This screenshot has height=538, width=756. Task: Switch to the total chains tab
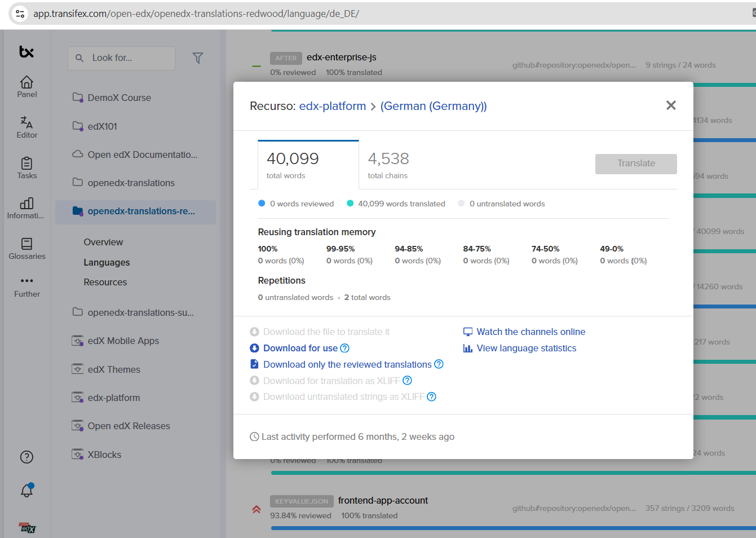pyautogui.click(x=388, y=165)
